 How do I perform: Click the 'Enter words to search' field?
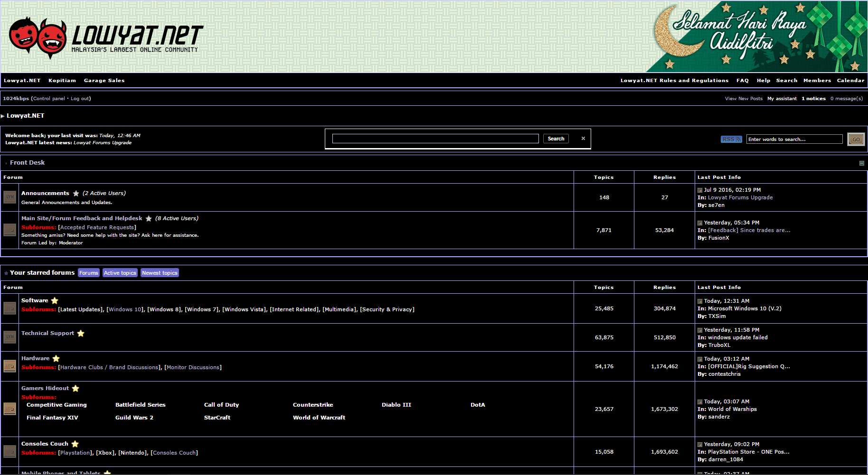(794, 139)
